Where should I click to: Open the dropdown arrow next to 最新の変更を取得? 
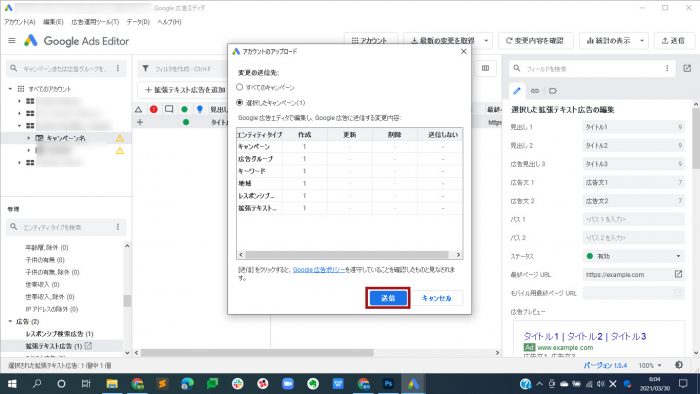pos(486,41)
